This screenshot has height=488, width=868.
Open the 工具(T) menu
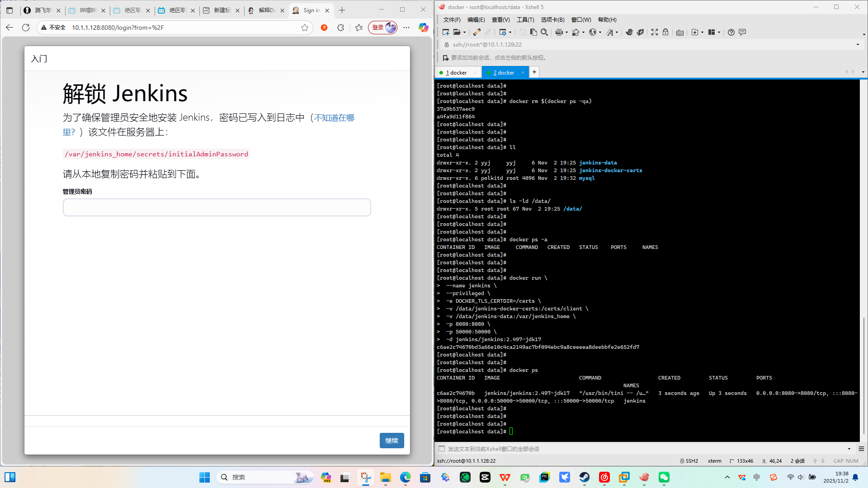[x=525, y=19]
